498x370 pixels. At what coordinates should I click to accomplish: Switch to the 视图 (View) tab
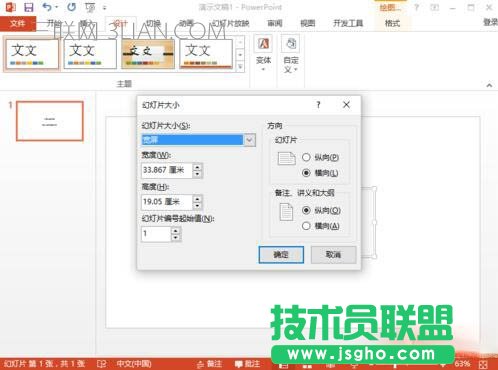pos(307,23)
